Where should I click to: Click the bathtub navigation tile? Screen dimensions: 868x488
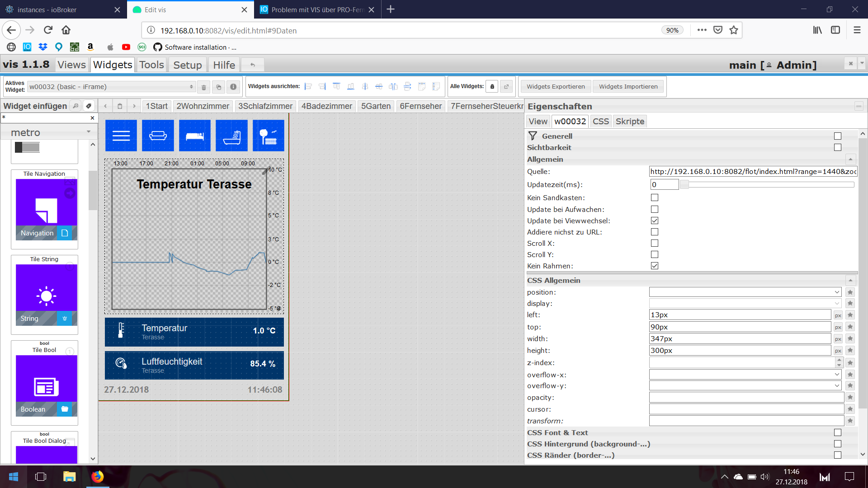coord(231,136)
